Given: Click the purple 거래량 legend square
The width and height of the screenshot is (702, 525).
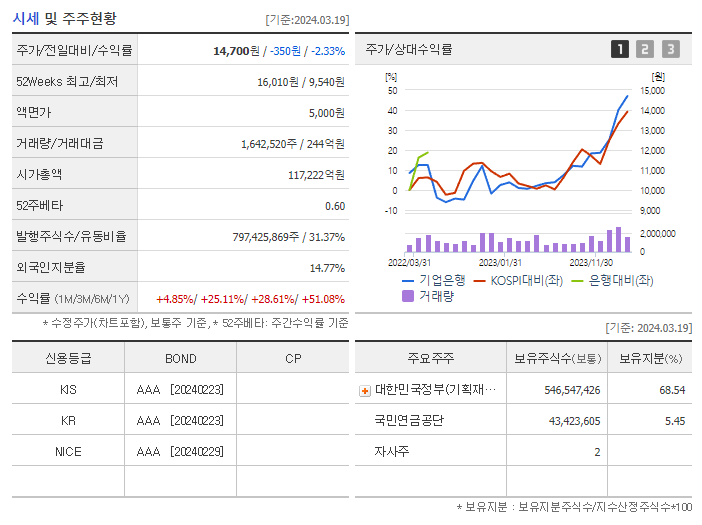Looking at the screenshot, I should point(408,296).
